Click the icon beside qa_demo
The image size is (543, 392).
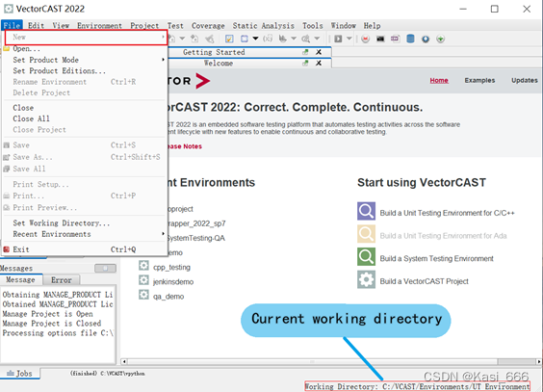143,295
